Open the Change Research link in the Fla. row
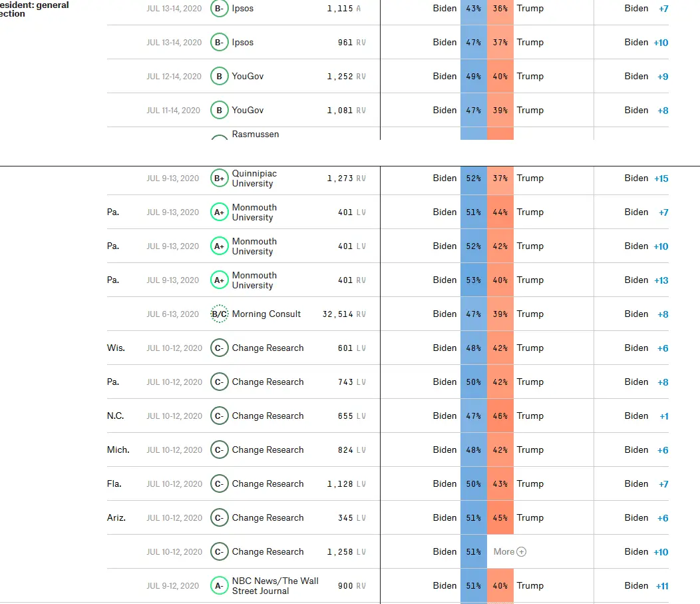The width and height of the screenshot is (700, 604). [x=267, y=484]
